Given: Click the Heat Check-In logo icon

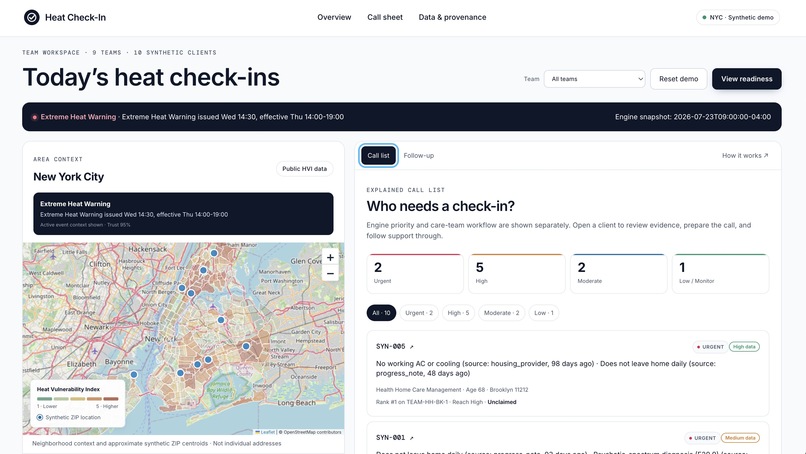Looking at the screenshot, I should coord(31,17).
